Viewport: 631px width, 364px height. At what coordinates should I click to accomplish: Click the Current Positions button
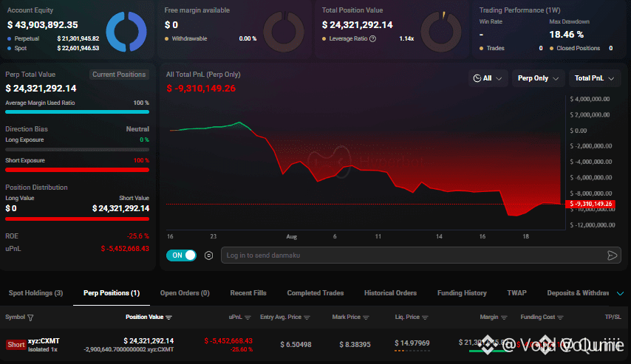click(x=119, y=75)
